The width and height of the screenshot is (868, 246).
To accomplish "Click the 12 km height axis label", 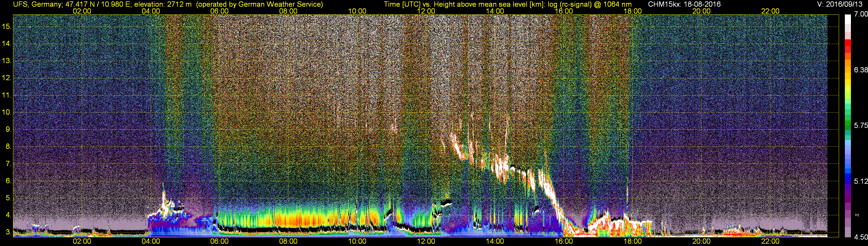I will [7, 78].
